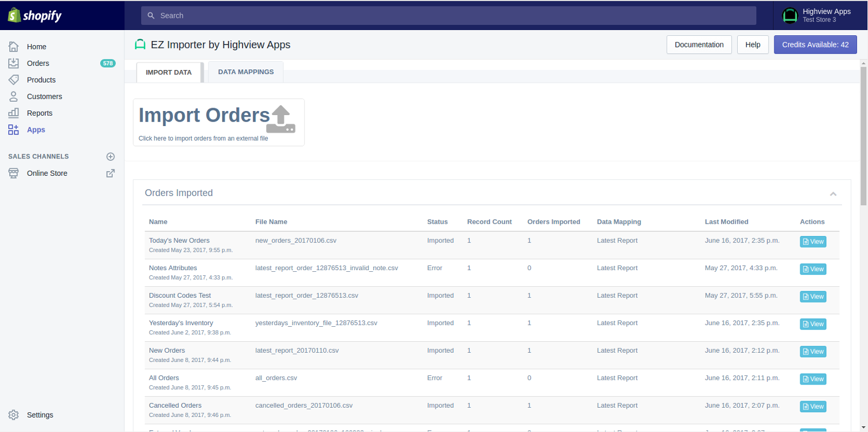The height and width of the screenshot is (432, 868).
Task: View the Yesterday's Inventory import
Action: (x=813, y=324)
